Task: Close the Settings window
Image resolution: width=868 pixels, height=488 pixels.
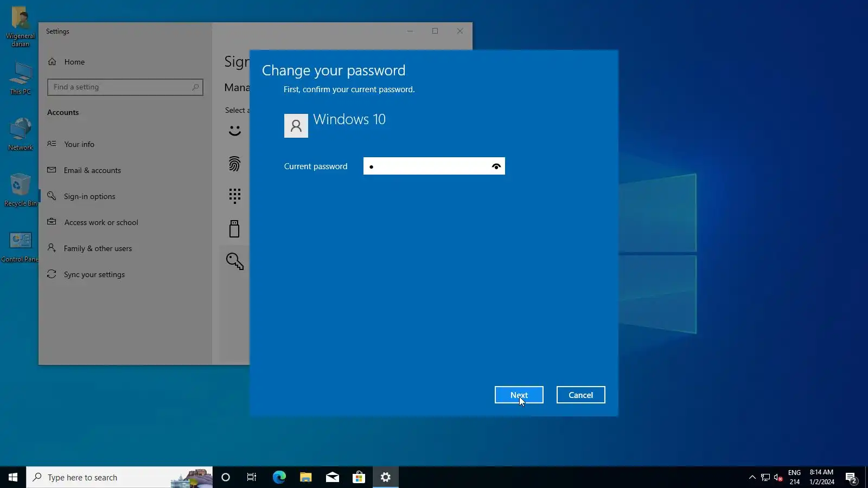Action: (460, 31)
